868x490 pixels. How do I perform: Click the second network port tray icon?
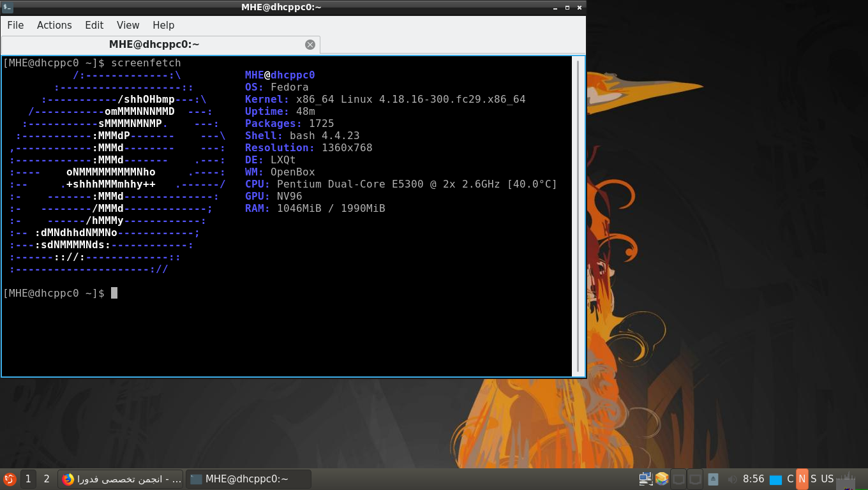pyautogui.click(x=695, y=479)
